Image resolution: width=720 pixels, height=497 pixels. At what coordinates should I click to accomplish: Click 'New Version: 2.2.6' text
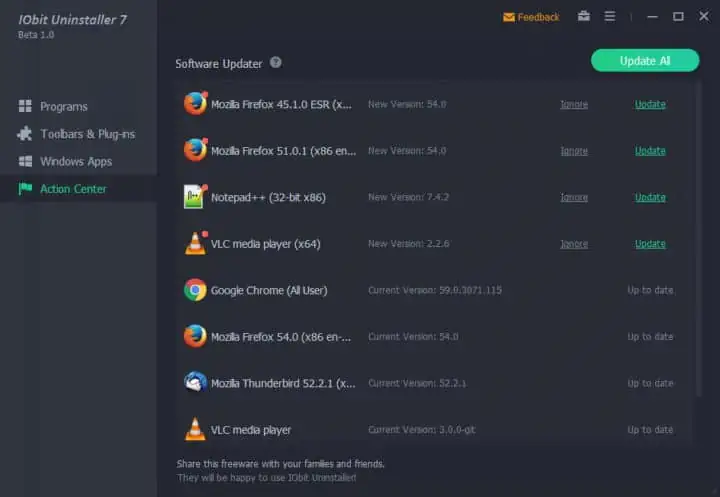(x=408, y=244)
